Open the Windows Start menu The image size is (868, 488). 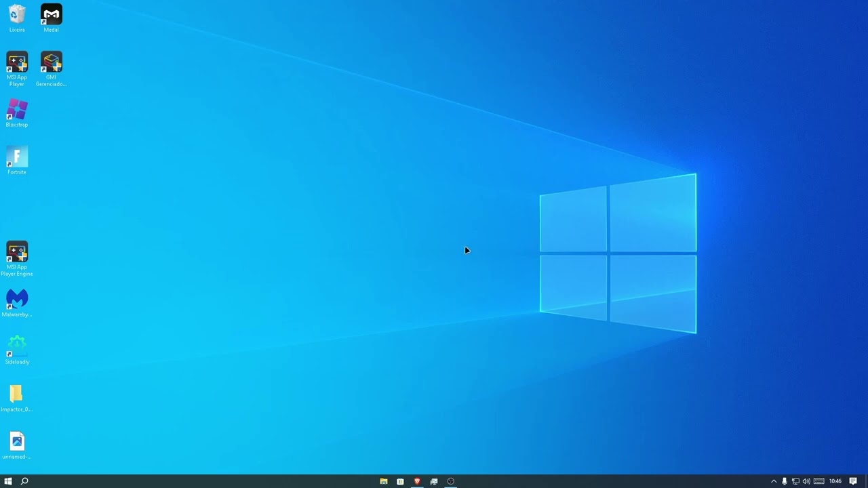click(8, 481)
